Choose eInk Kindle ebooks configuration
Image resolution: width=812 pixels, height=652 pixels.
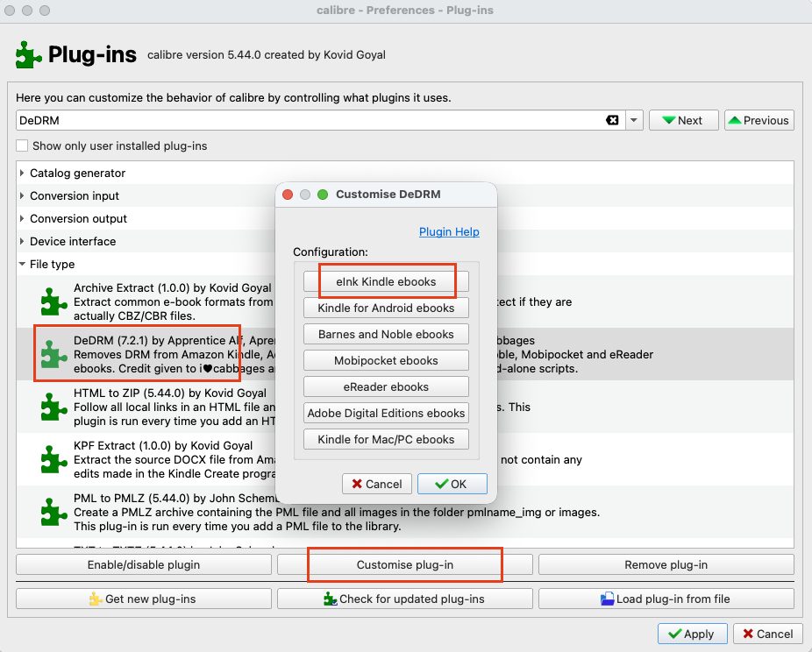pyautogui.click(x=386, y=281)
